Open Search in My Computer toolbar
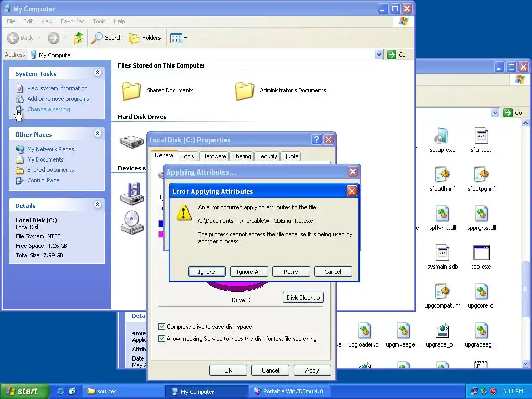532x399 pixels. [x=107, y=38]
